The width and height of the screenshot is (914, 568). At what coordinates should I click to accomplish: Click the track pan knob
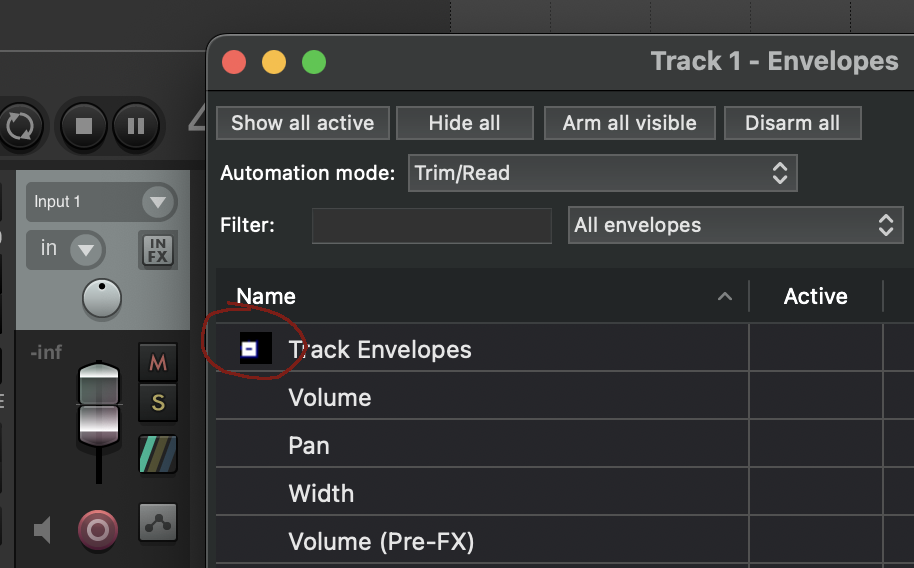click(101, 298)
